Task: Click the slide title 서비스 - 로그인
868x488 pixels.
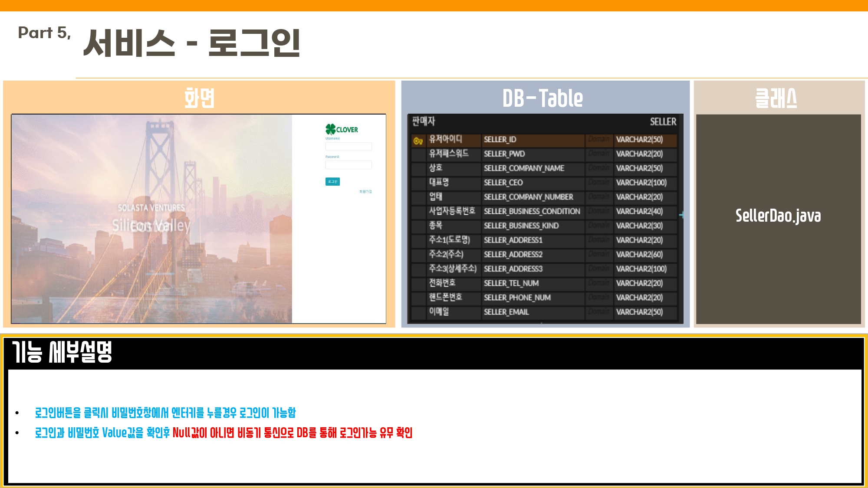Action: click(x=191, y=43)
